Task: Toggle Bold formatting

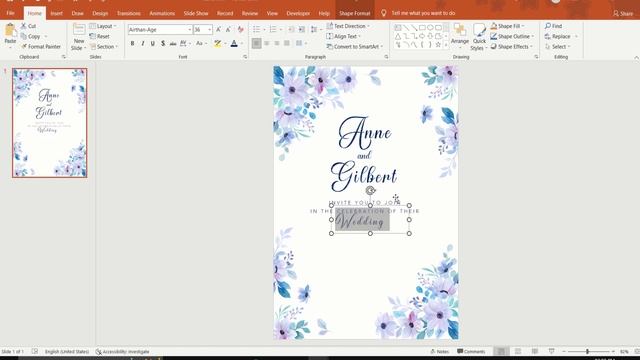Action: point(132,43)
